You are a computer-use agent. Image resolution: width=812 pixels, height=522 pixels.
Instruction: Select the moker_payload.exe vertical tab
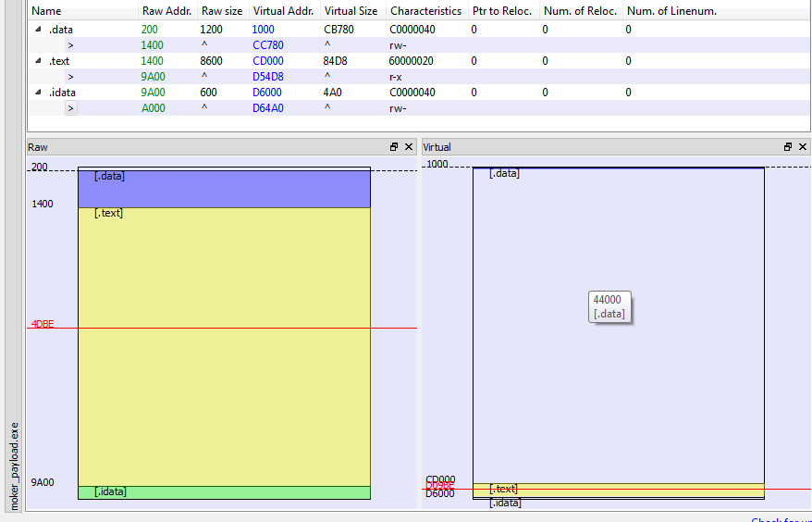[13, 466]
